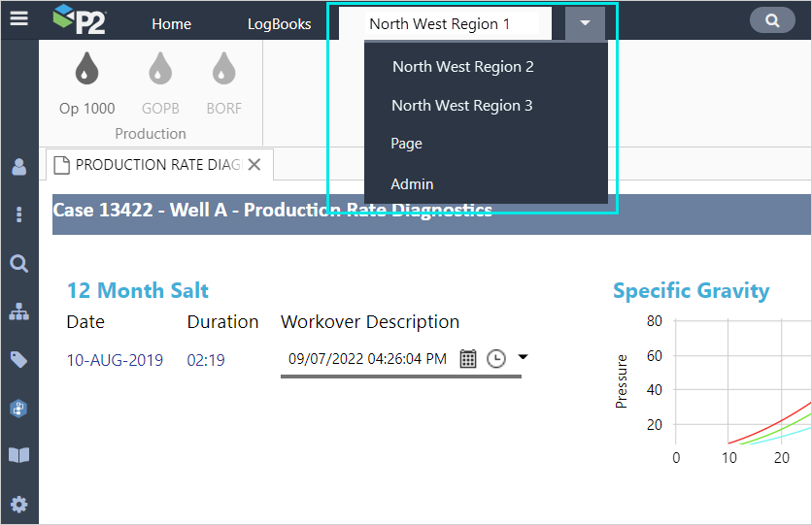
Task: Click the P2 logo
Action: 80,19
